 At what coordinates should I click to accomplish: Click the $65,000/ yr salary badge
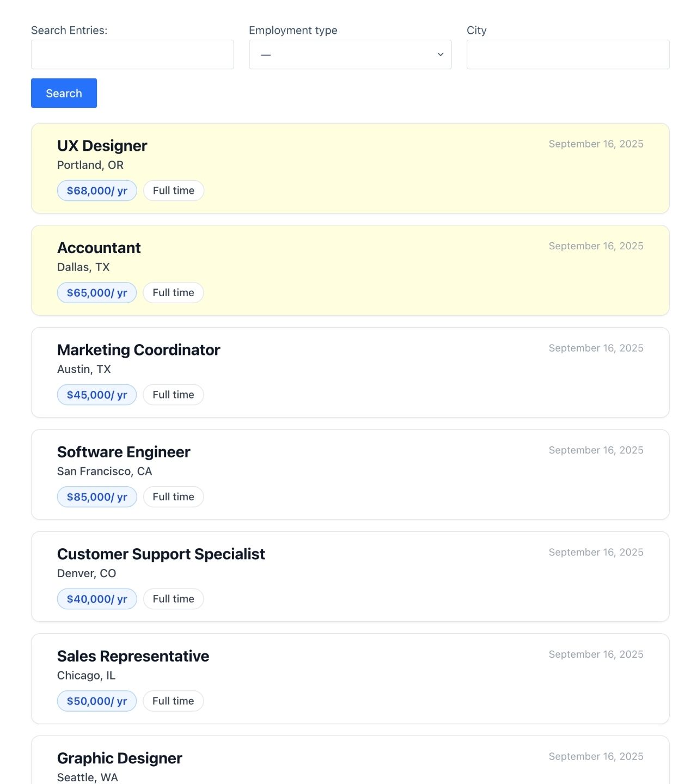tap(97, 293)
